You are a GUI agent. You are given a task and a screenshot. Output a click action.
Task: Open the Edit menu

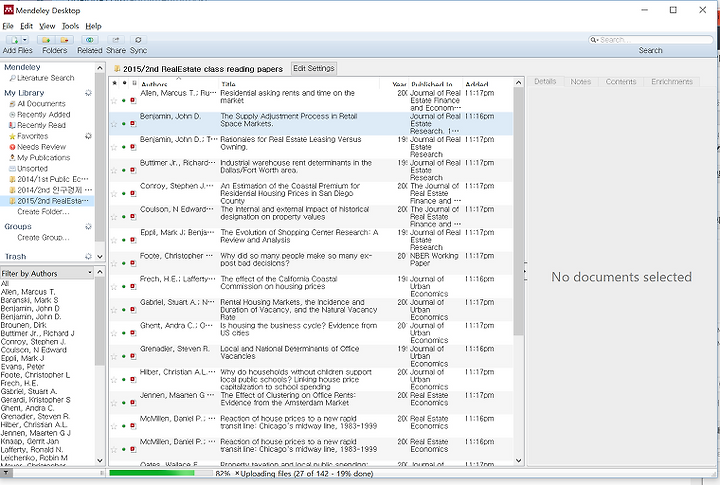coord(26,26)
